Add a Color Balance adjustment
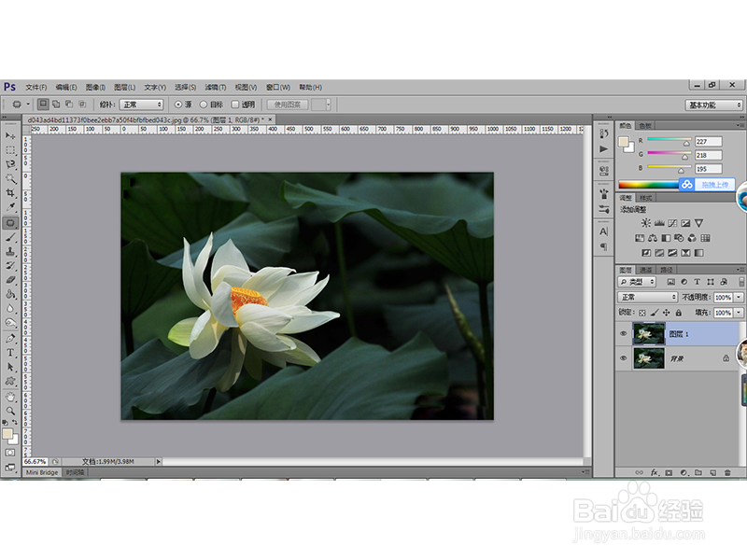This screenshot has height=560, width=747. coord(653,238)
